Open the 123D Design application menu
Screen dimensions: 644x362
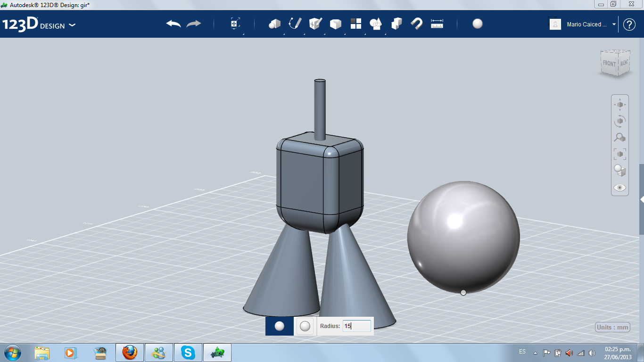tap(39, 25)
